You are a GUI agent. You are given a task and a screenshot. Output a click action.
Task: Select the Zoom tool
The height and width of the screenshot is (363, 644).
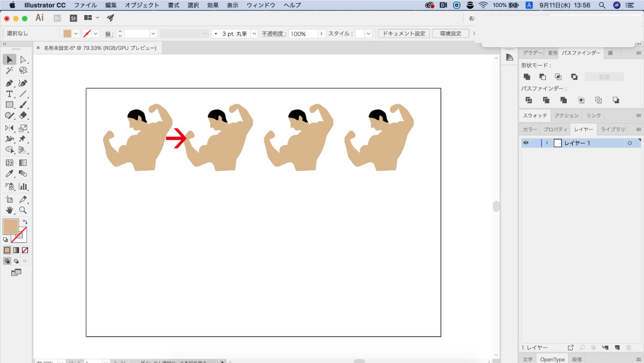tap(23, 210)
